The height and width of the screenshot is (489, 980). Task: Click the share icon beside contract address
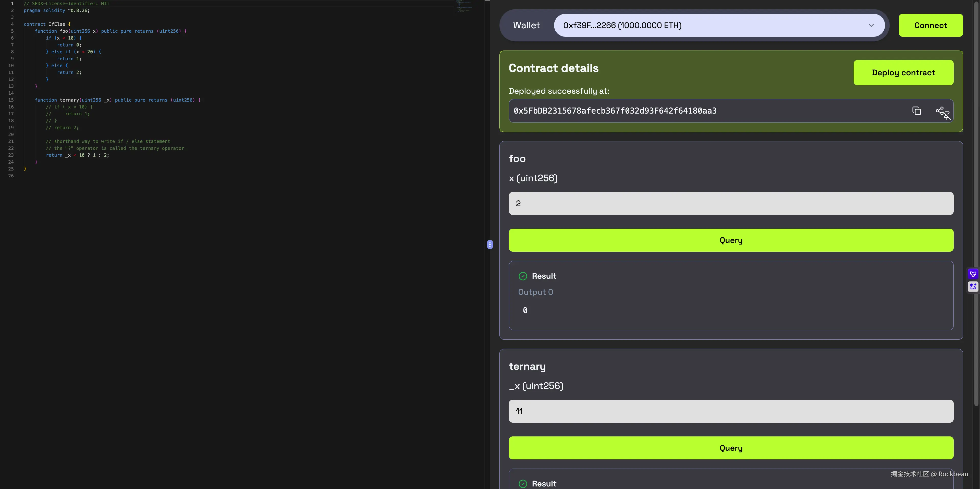pyautogui.click(x=940, y=111)
